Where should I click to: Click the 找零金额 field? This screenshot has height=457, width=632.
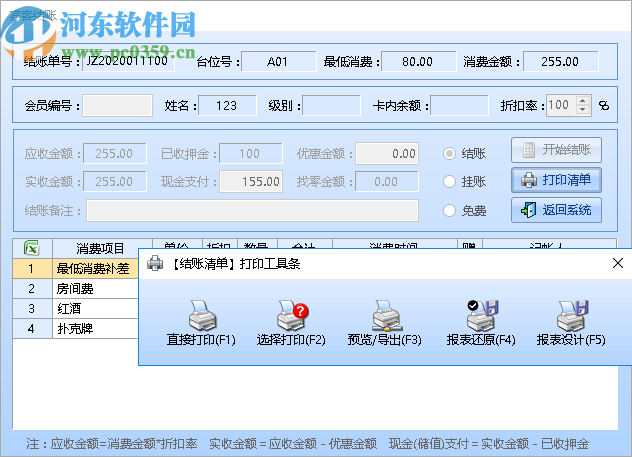point(387,182)
